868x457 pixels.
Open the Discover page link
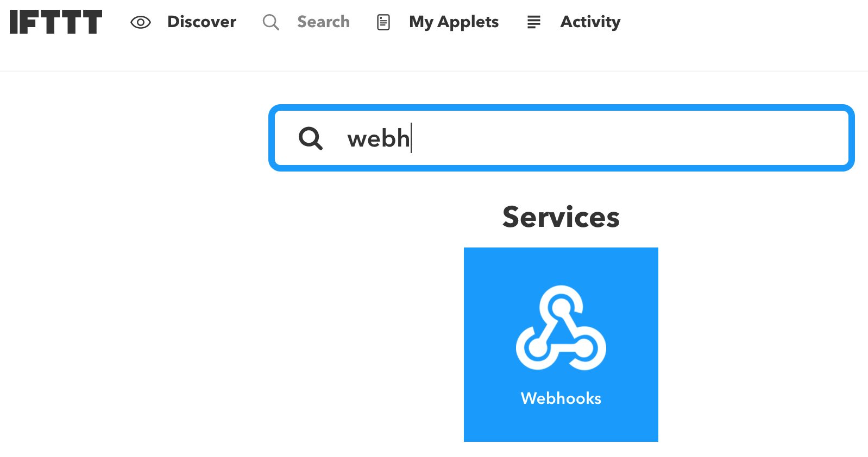202,22
